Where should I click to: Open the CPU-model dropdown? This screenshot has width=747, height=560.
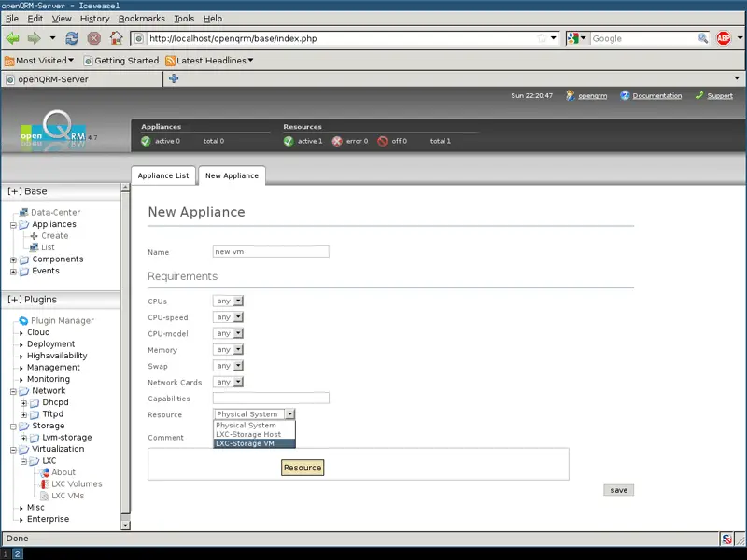228,333
